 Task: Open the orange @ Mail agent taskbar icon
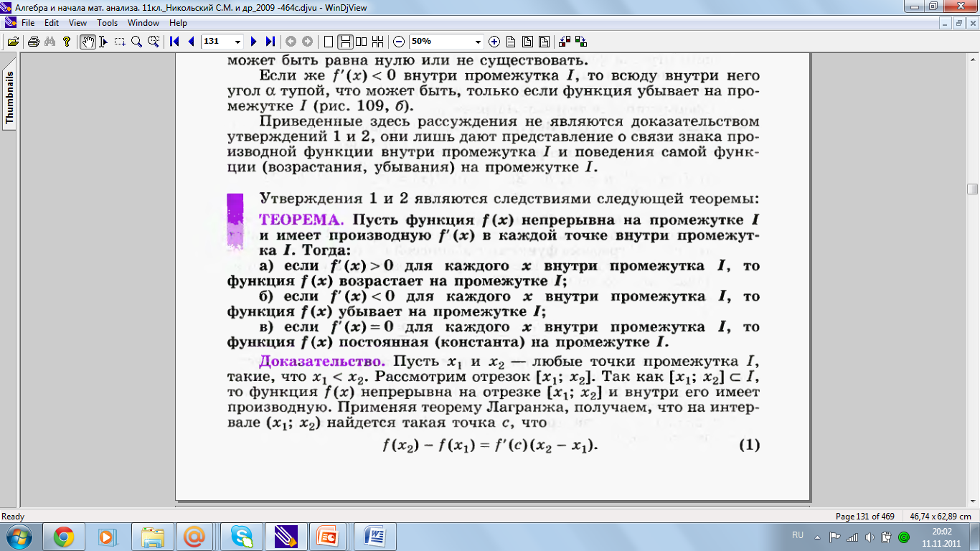[194, 537]
